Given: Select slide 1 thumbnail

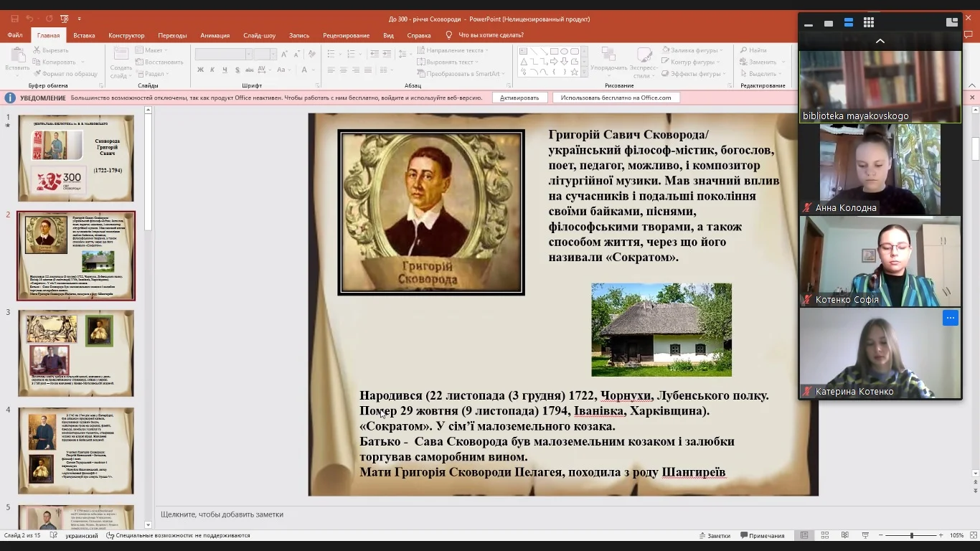Looking at the screenshot, I should coord(76,158).
